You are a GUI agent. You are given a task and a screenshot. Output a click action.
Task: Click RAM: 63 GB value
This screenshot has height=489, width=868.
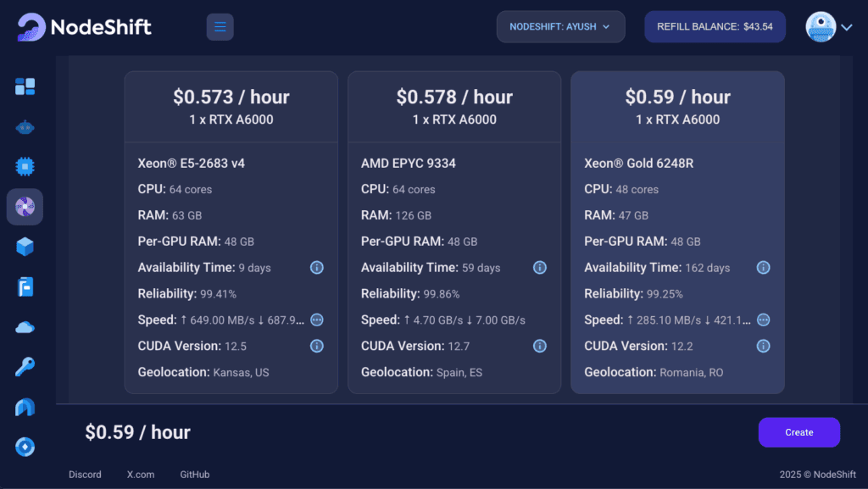[187, 216]
